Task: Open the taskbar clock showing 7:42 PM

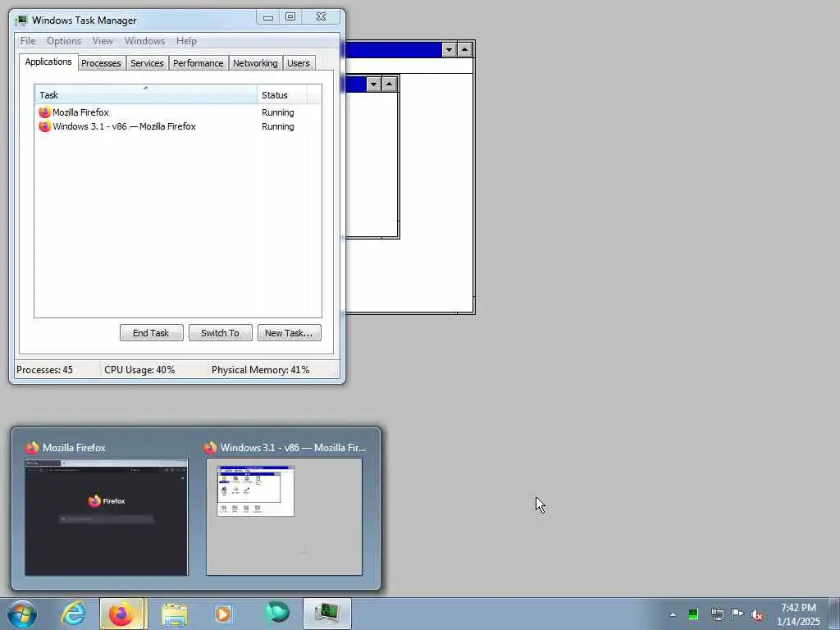Action: [x=798, y=614]
